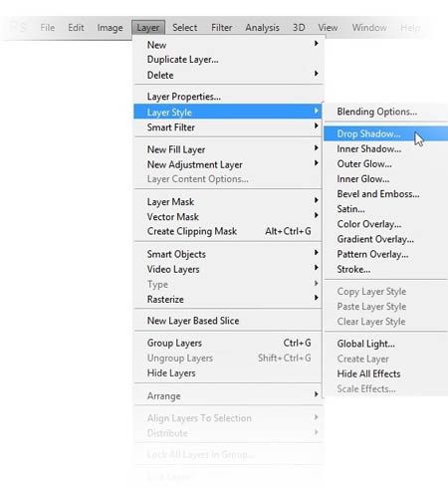Expand the New submenu arrow

pos(317,44)
